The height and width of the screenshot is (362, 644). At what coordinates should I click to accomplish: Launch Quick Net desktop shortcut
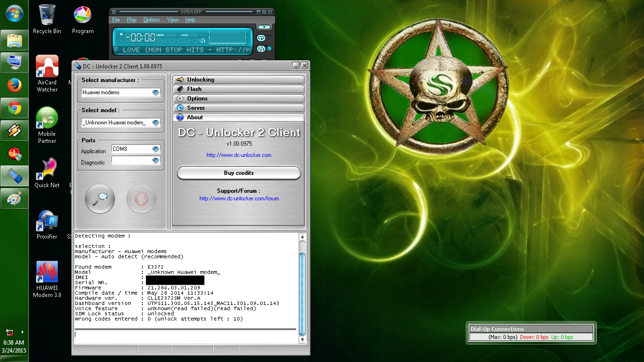pyautogui.click(x=47, y=173)
